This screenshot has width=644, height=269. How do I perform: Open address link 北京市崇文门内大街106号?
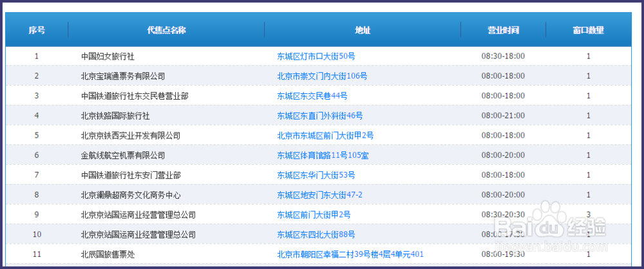coord(322,76)
